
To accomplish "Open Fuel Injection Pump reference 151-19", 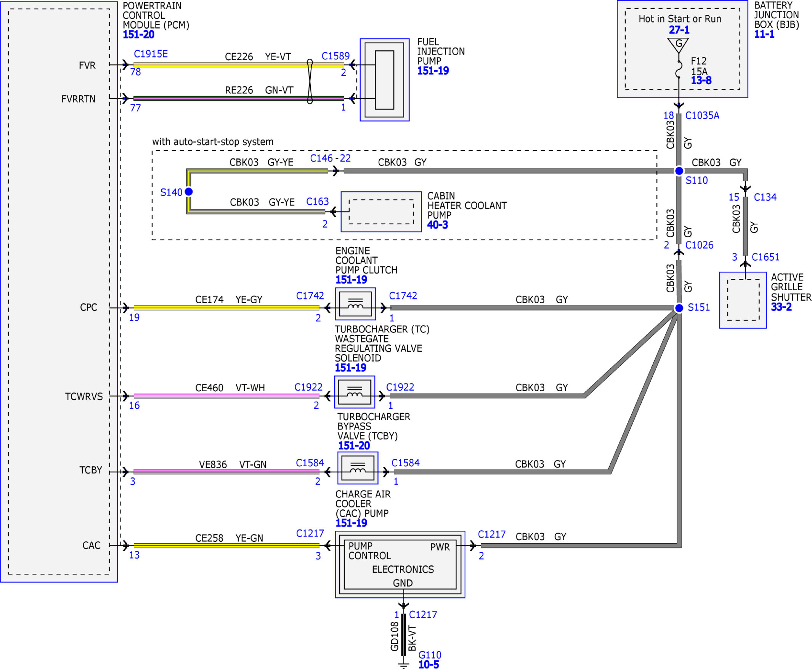I will click(433, 71).
